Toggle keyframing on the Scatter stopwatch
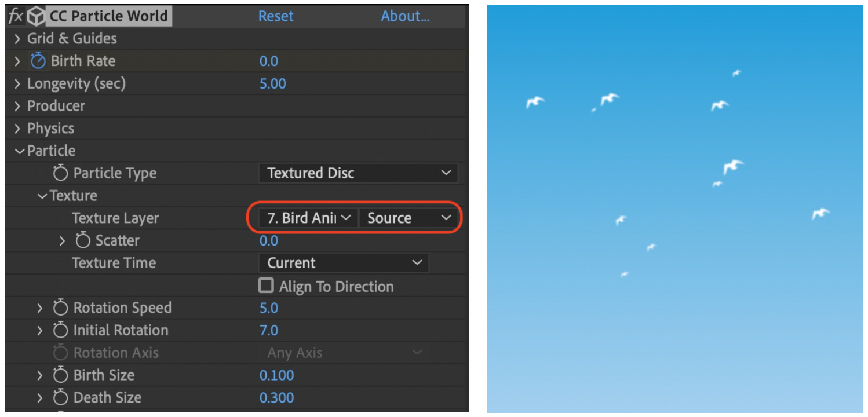This screenshot has height=417, width=868. click(82, 240)
